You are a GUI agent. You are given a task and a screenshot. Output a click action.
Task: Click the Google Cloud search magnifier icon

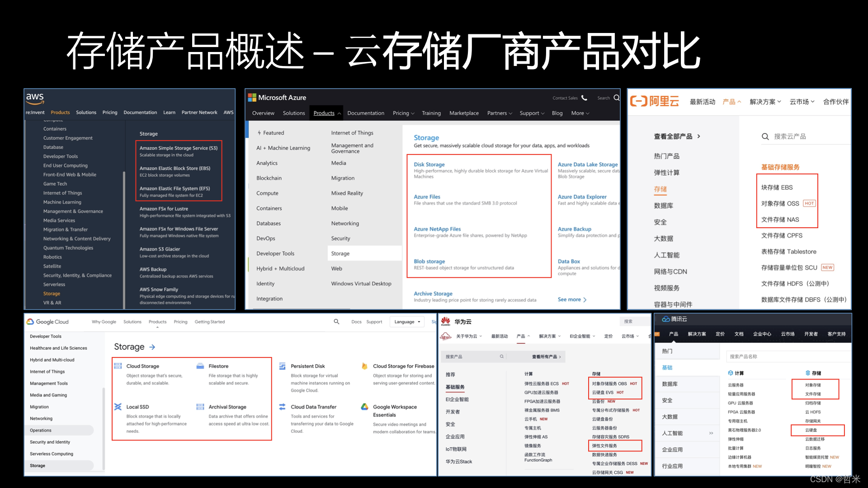(336, 322)
